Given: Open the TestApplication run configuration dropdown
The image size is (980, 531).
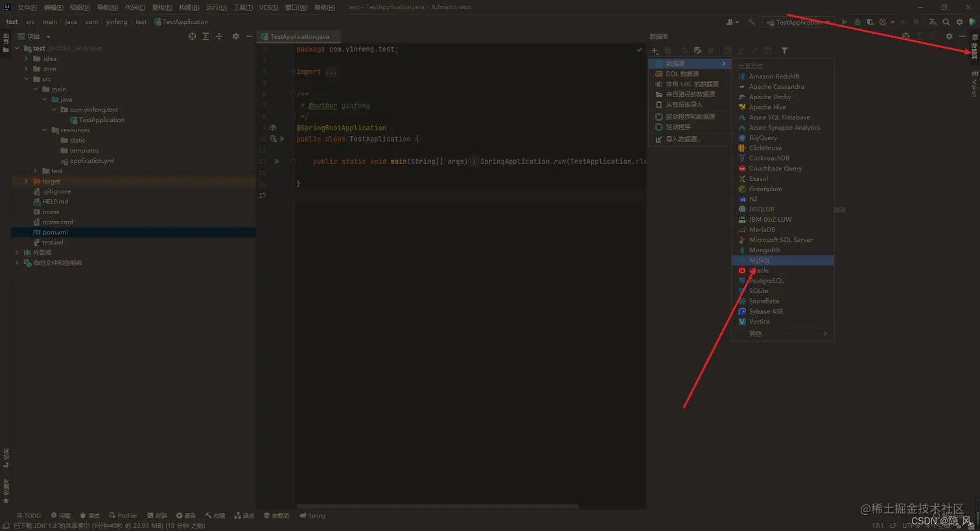Looking at the screenshot, I should click(x=799, y=22).
